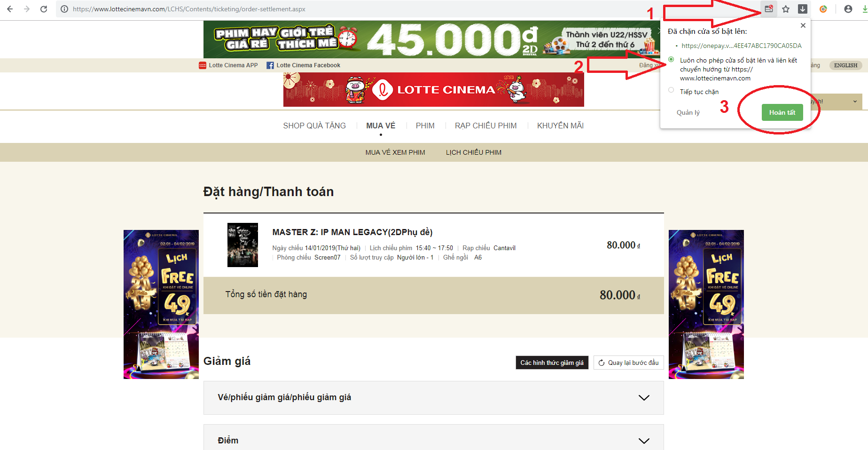Click the popup blocked icon in address bar
Viewport: 868px width, 450px height.
[769, 9]
